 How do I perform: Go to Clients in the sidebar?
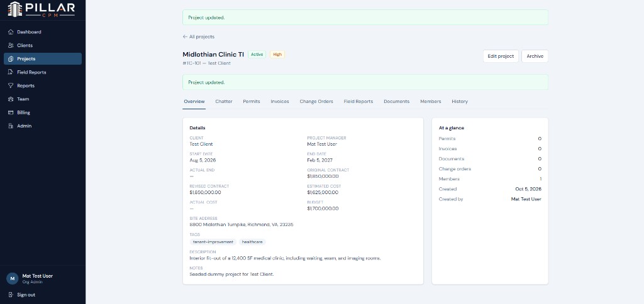coord(43,46)
